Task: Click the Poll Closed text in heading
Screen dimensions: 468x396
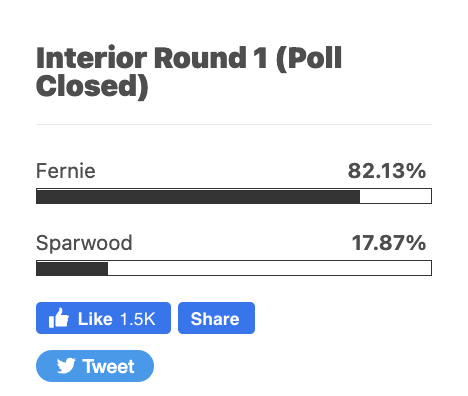Action: pyautogui.click(x=189, y=72)
